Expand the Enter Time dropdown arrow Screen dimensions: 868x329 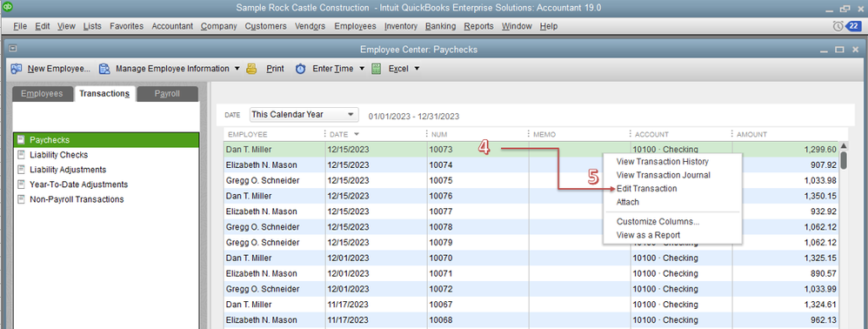pyautogui.click(x=362, y=69)
